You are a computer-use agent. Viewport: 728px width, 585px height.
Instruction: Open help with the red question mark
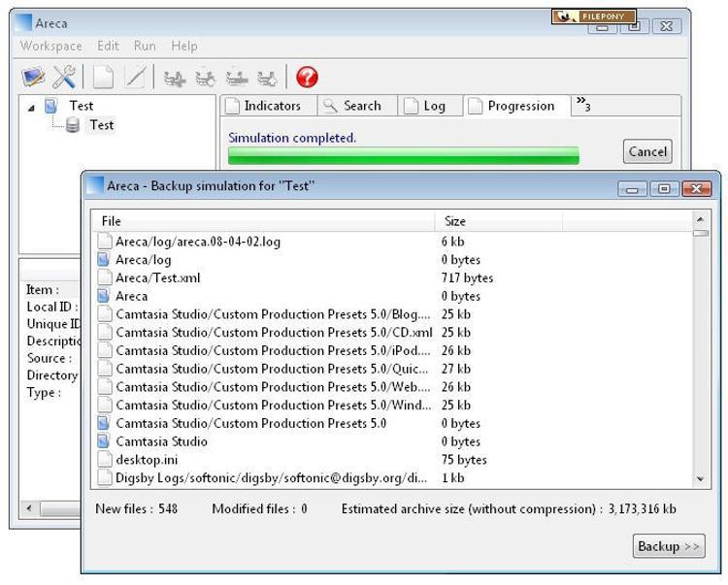[307, 77]
